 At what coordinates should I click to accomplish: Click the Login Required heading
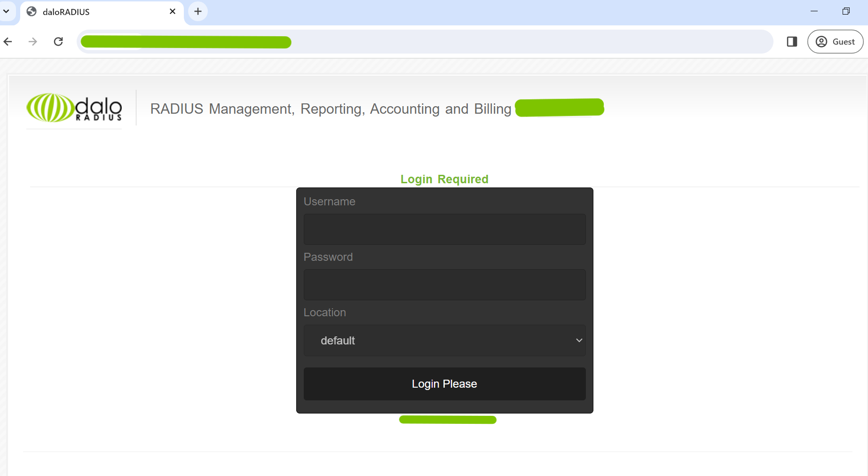(444, 179)
